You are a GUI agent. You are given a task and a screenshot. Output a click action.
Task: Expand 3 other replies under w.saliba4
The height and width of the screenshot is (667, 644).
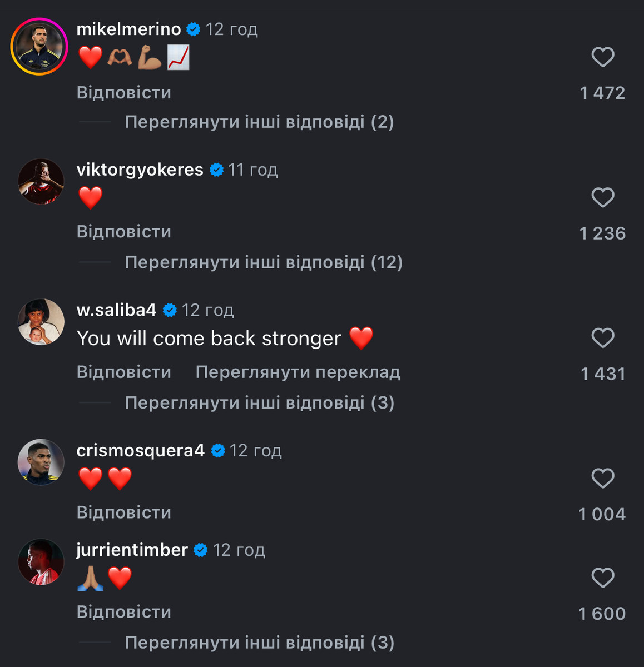[259, 402]
